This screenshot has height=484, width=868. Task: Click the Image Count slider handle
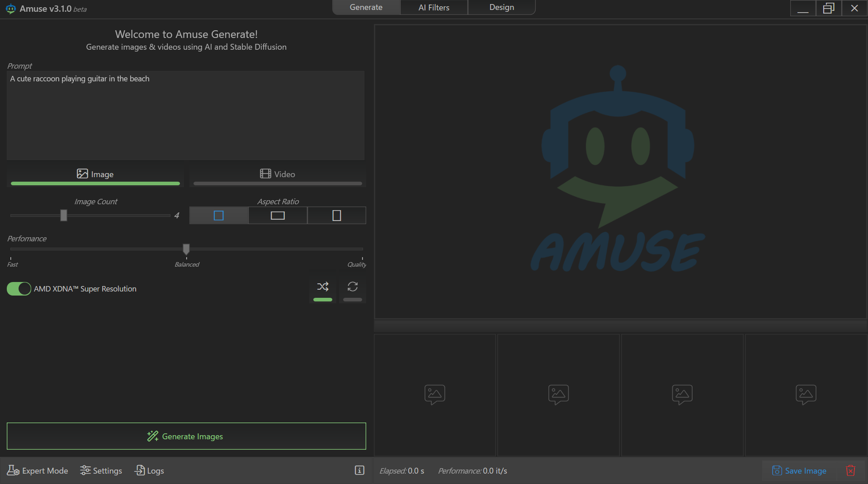(x=64, y=215)
